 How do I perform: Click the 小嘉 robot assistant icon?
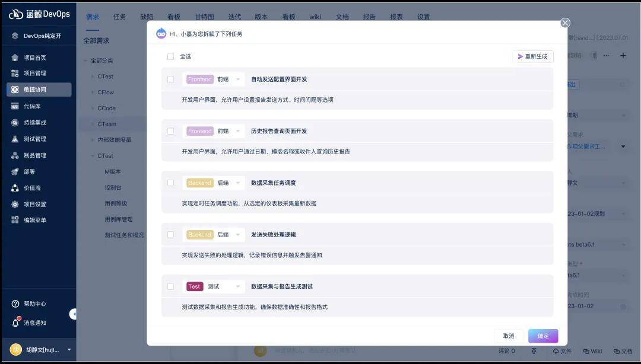[161, 34]
